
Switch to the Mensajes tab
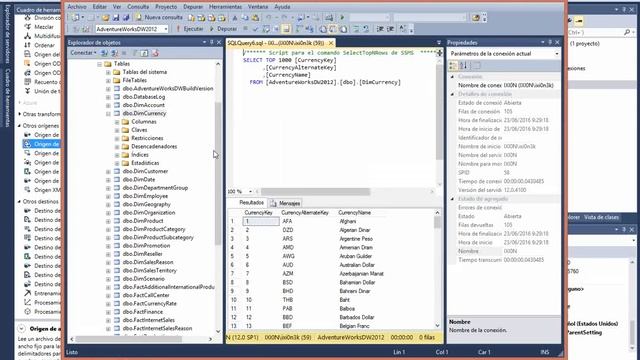coord(286,203)
